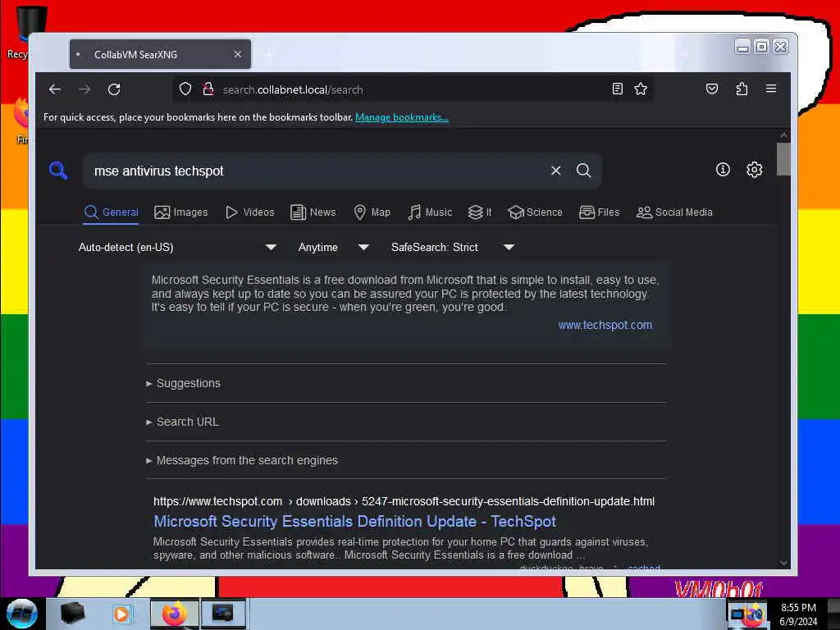Screen dimensions: 840x630
Task: Open the Extensions puzzle icon
Action: (742, 89)
